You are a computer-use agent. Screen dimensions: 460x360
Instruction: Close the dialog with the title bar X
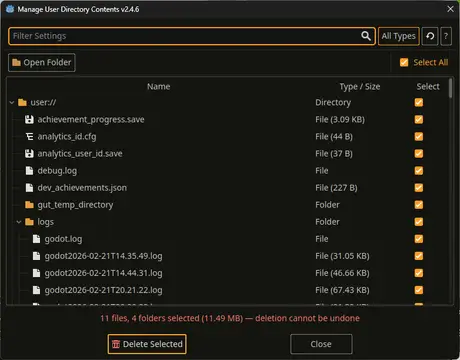[x=450, y=9]
